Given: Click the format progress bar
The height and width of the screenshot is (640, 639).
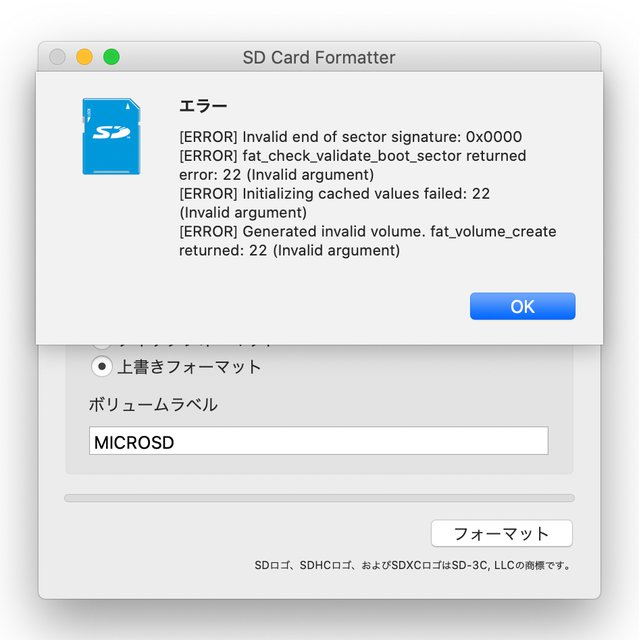Looking at the screenshot, I should [x=319, y=497].
